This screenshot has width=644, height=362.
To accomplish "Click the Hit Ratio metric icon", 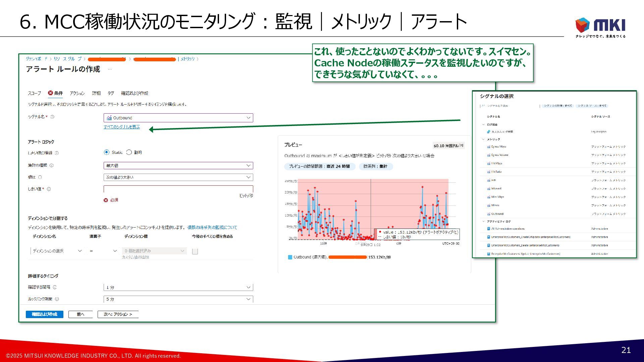I will (488, 172).
